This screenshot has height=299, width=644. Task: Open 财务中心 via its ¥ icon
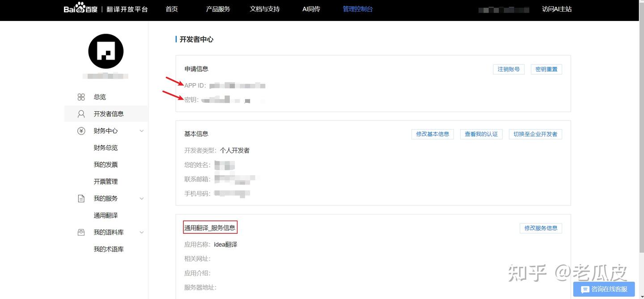81,131
